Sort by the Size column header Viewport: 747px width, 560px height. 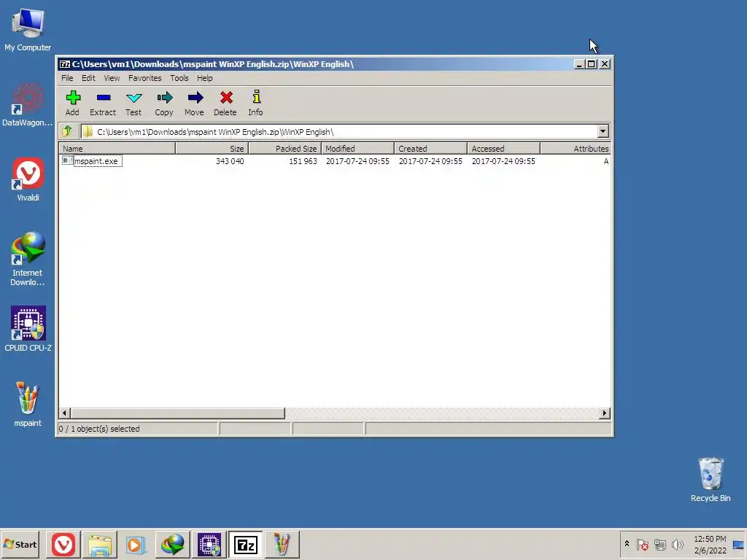click(x=212, y=149)
